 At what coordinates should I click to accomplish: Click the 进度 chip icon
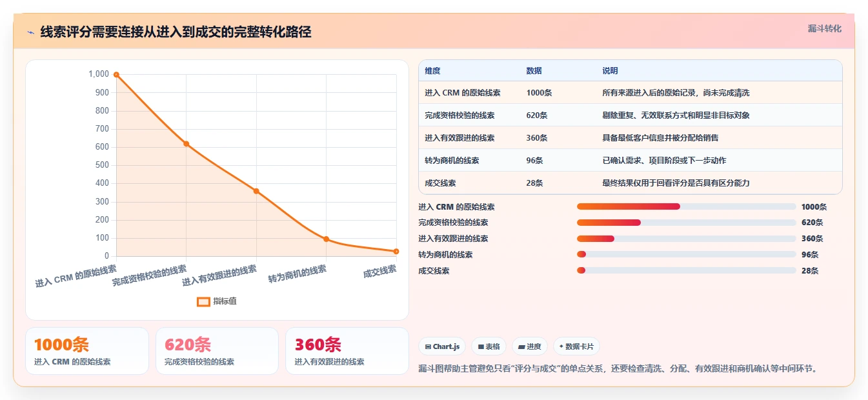pyautogui.click(x=521, y=346)
